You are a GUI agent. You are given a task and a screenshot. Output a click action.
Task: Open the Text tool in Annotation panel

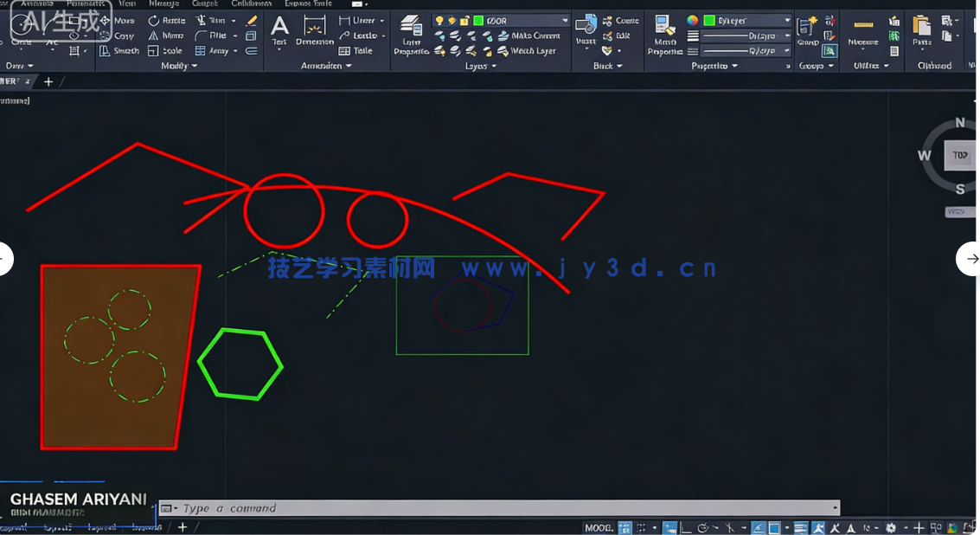click(x=279, y=30)
